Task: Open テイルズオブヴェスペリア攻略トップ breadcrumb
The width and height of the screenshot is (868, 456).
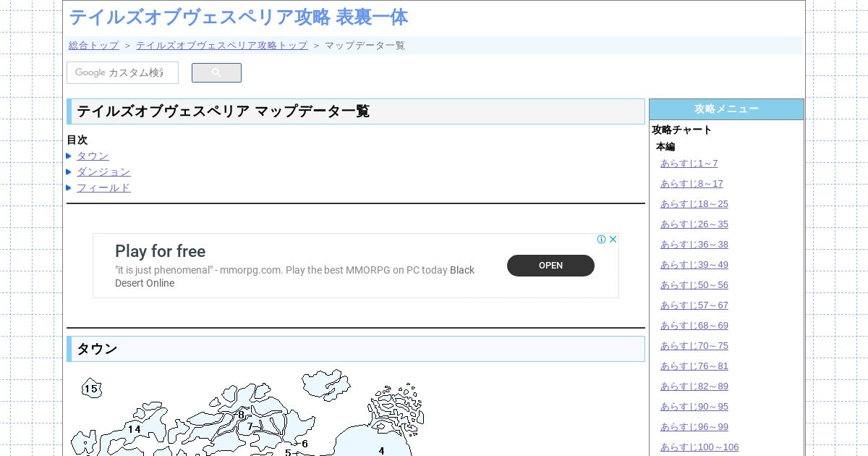Action: click(222, 45)
